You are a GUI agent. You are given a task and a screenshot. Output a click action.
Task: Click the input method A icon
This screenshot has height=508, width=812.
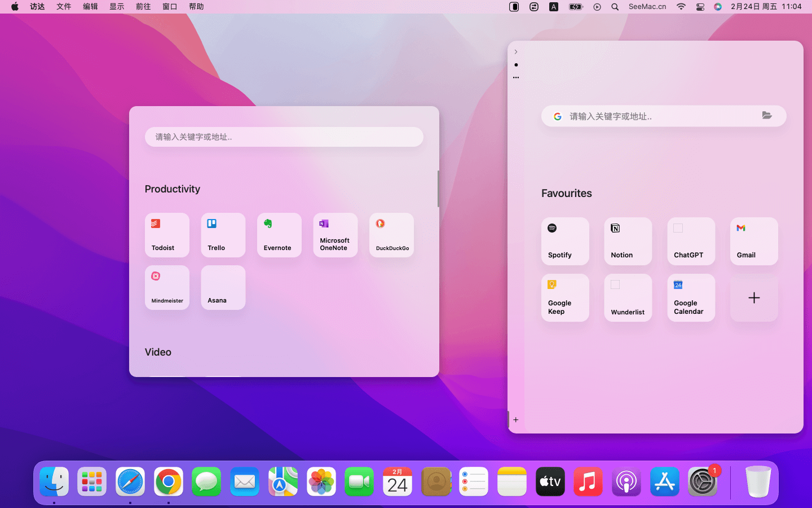tap(554, 7)
